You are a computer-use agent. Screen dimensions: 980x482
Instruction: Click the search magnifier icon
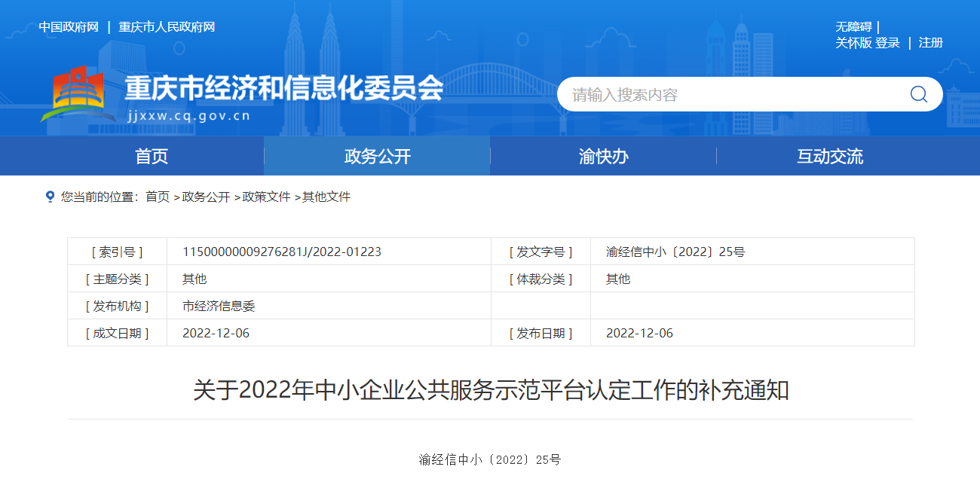point(918,94)
